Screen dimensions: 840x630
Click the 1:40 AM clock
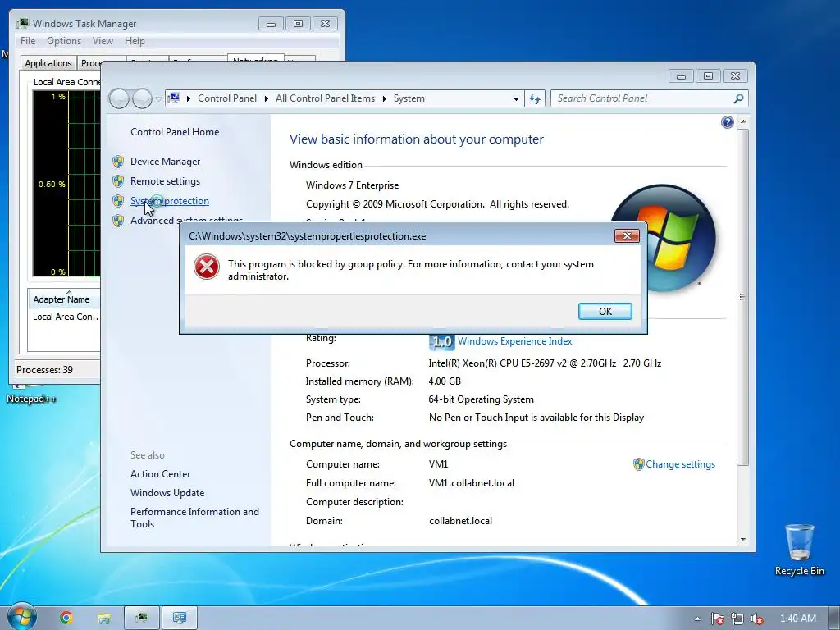797,619
